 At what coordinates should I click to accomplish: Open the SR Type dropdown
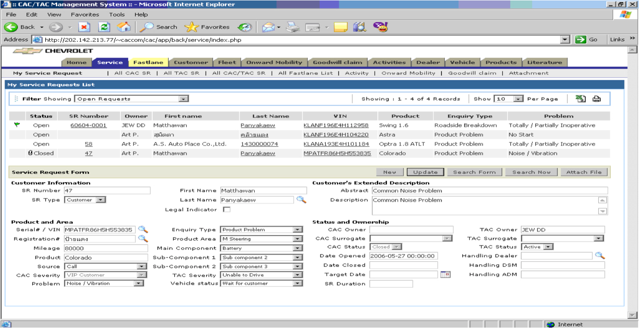tap(85, 200)
